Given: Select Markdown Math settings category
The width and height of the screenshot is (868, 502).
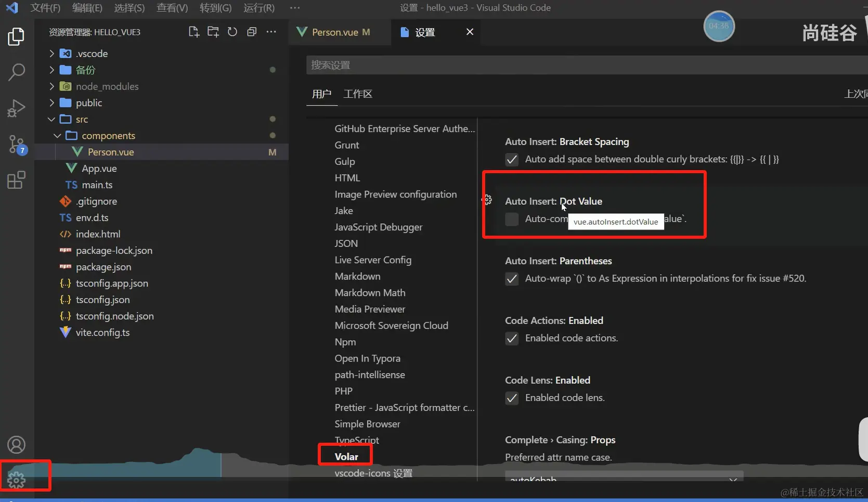Looking at the screenshot, I should click(x=370, y=292).
